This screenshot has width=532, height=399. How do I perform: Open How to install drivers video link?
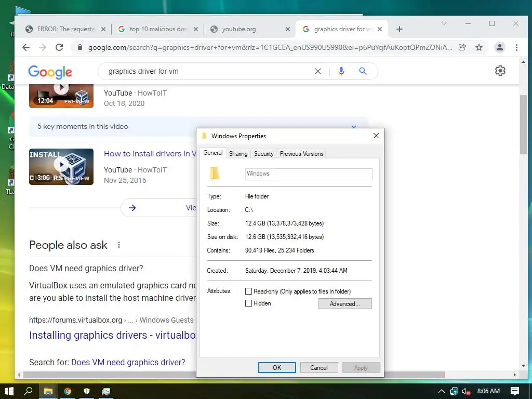click(150, 154)
